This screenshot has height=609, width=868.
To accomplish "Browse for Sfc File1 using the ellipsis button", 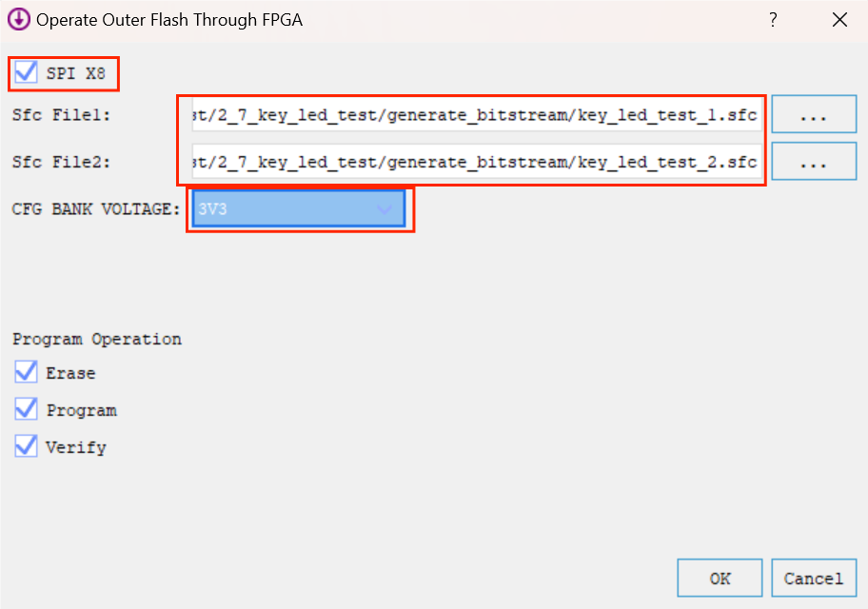I will 814,115.
